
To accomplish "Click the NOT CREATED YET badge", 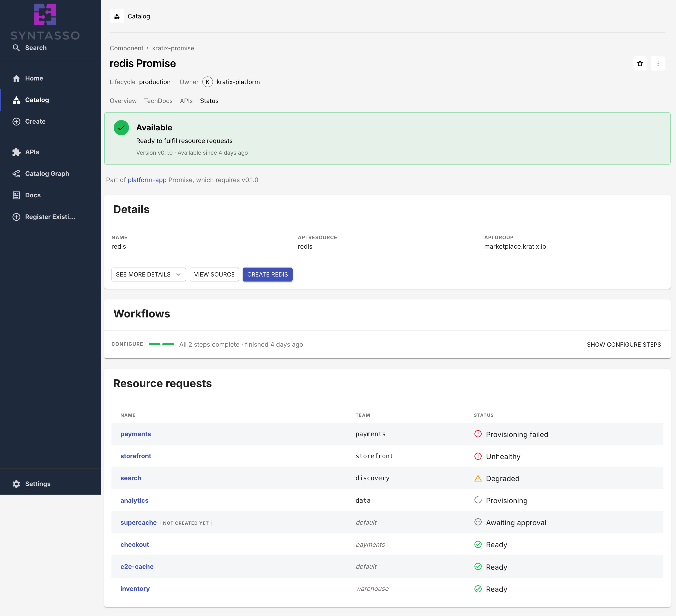I will tap(186, 523).
